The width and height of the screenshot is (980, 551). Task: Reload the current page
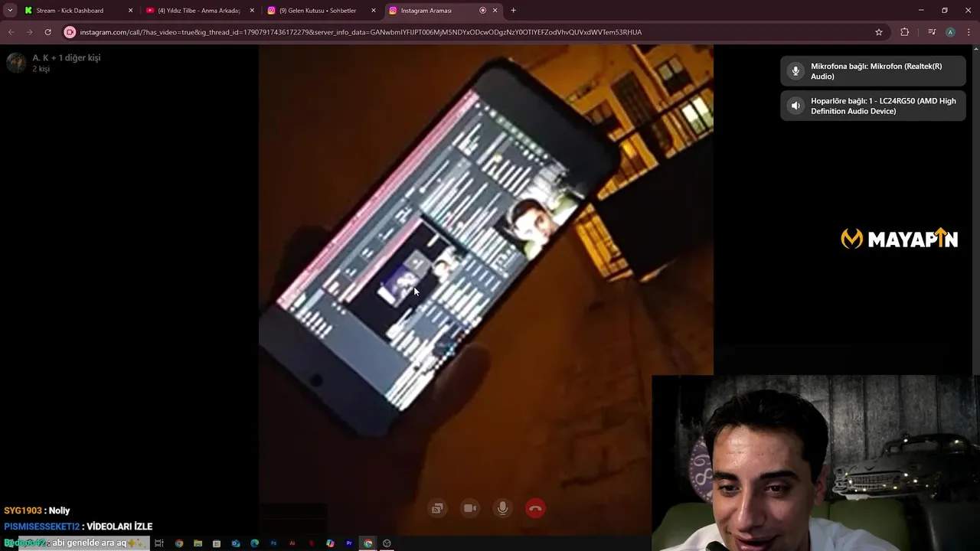47,32
